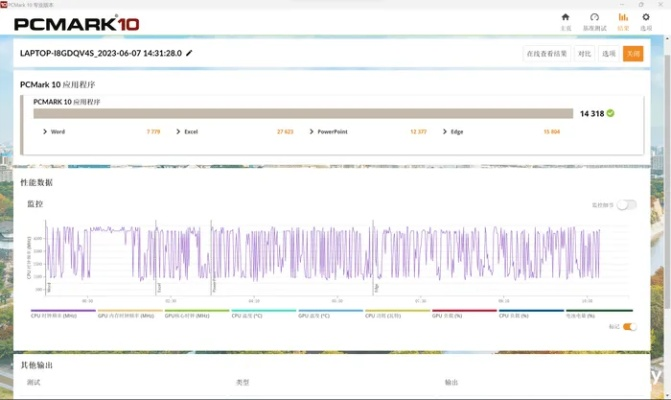This screenshot has width=671, height=400.
Task: Click the PCMark app icon in the title bar
Action: tap(5, 4)
